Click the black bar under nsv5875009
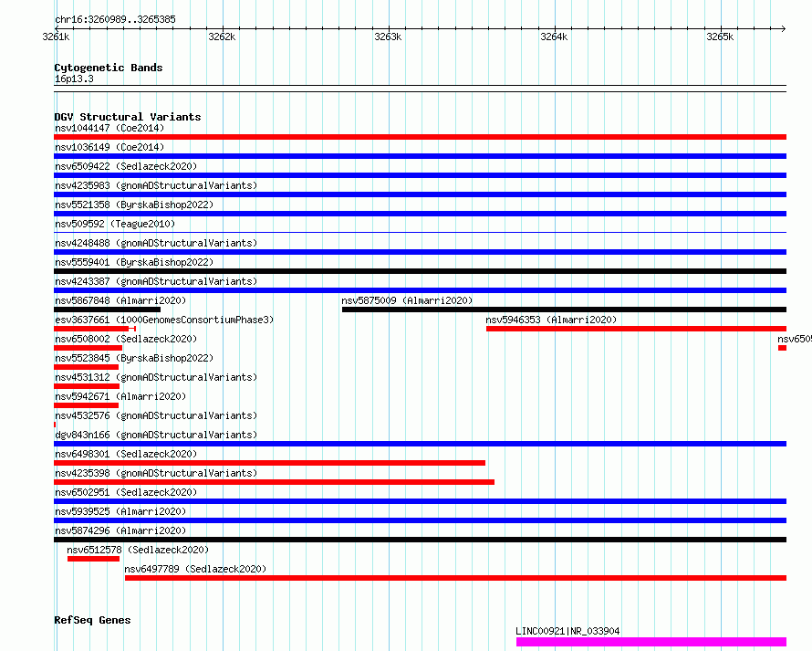Viewport: 812px width, 651px height. click(564, 310)
